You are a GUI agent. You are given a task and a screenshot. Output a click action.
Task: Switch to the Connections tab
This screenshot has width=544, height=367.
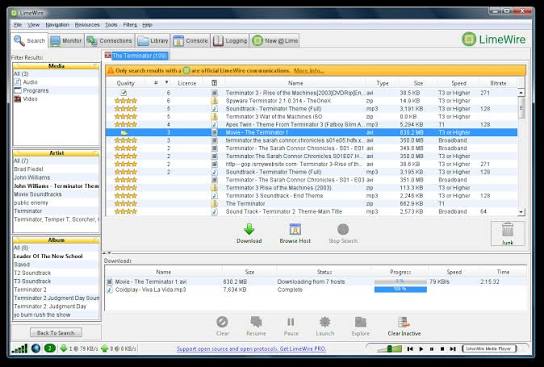coord(110,41)
